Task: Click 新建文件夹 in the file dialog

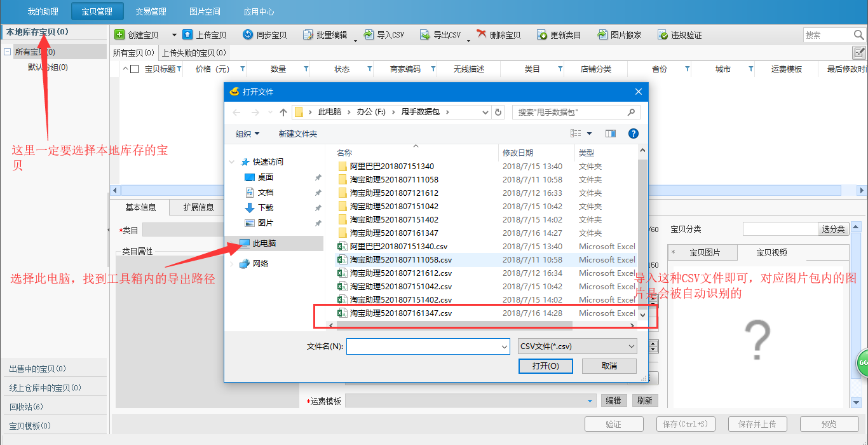Action: 298,133
